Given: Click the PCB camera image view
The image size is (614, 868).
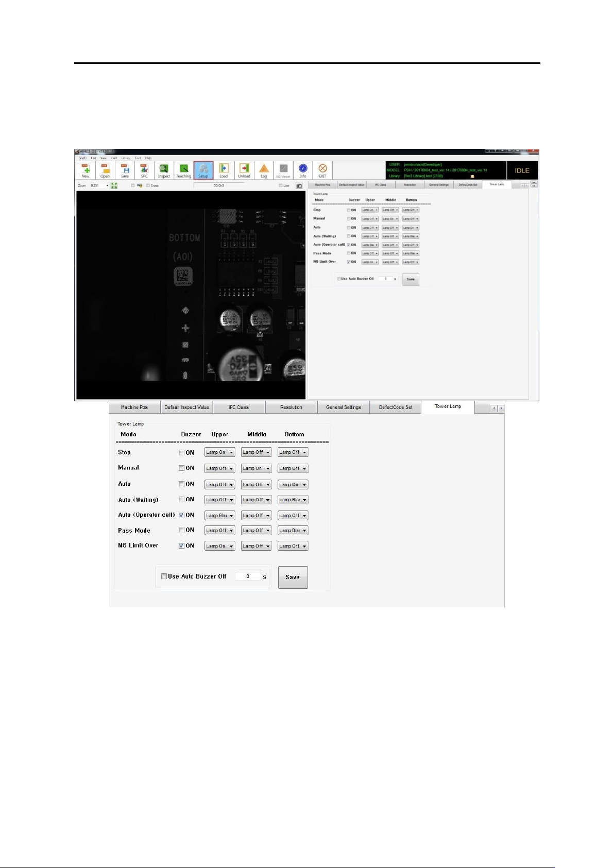Looking at the screenshot, I should coord(191,295).
